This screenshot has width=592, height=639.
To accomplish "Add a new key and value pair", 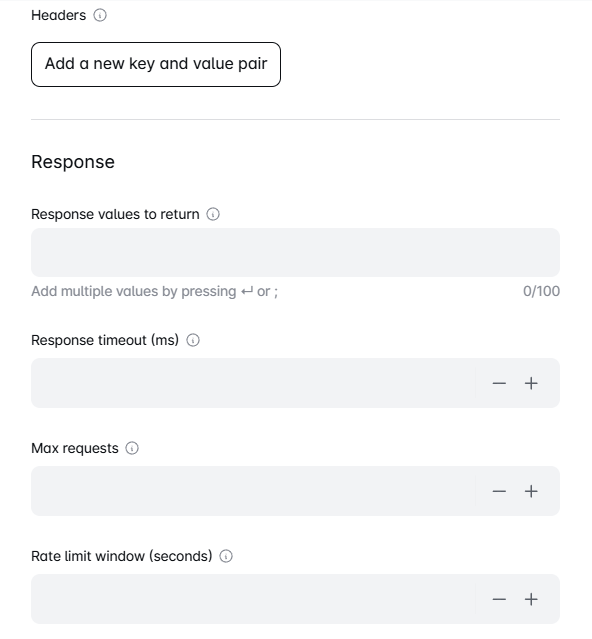I will [x=156, y=64].
